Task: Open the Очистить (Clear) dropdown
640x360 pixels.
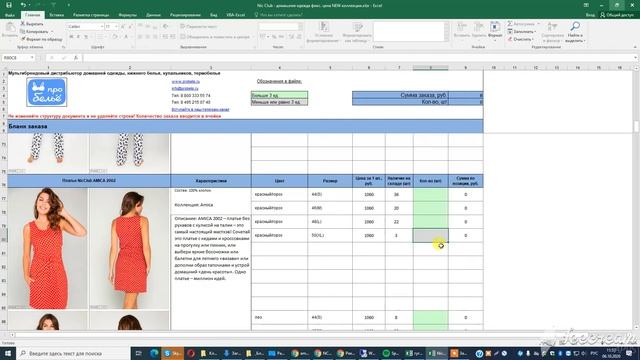Action: (521, 39)
